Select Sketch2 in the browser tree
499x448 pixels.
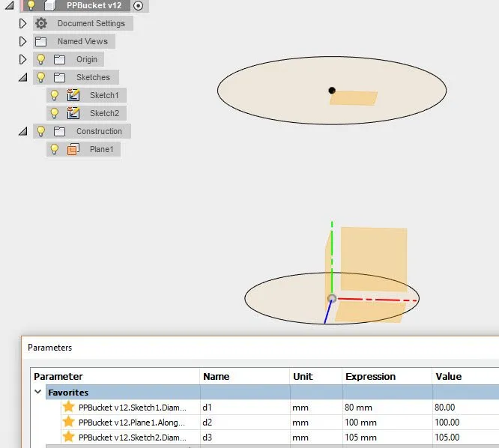104,113
